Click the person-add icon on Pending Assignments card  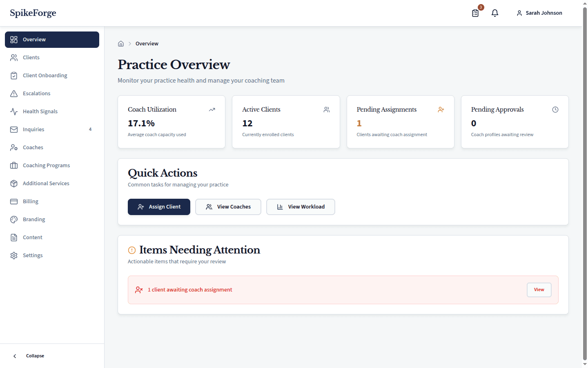pyautogui.click(x=441, y=109)
